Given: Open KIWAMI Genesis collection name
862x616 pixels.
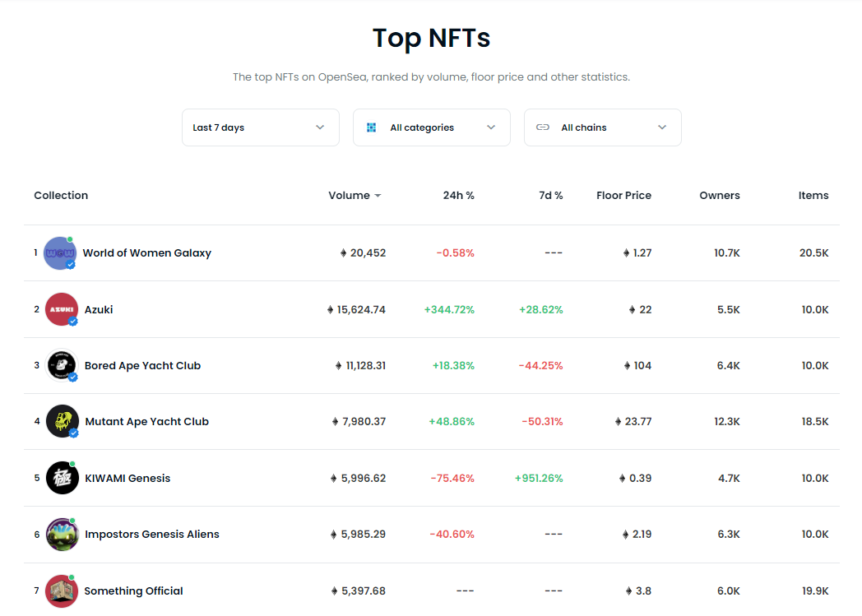Looking at the screenshot, I should pos(127,479).
